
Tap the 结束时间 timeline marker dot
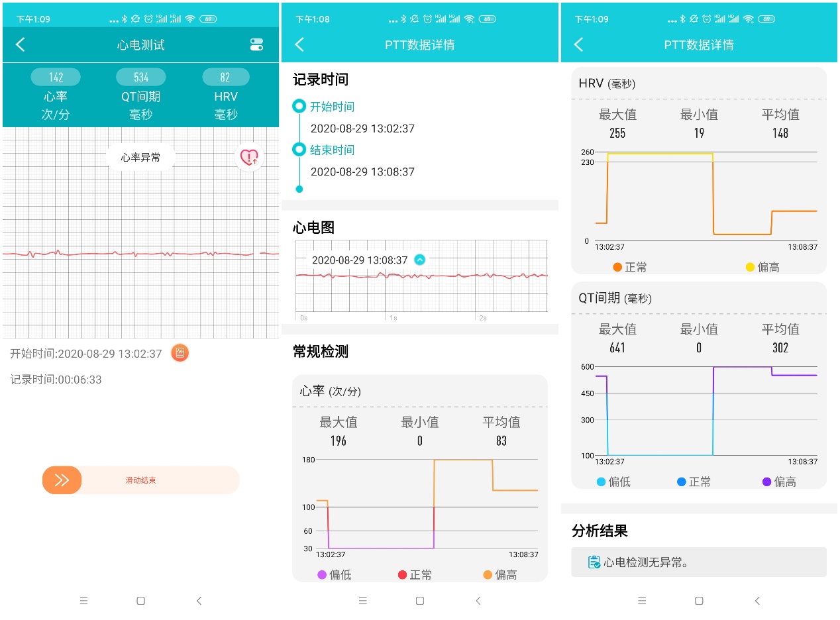click(x=299, y=150)
